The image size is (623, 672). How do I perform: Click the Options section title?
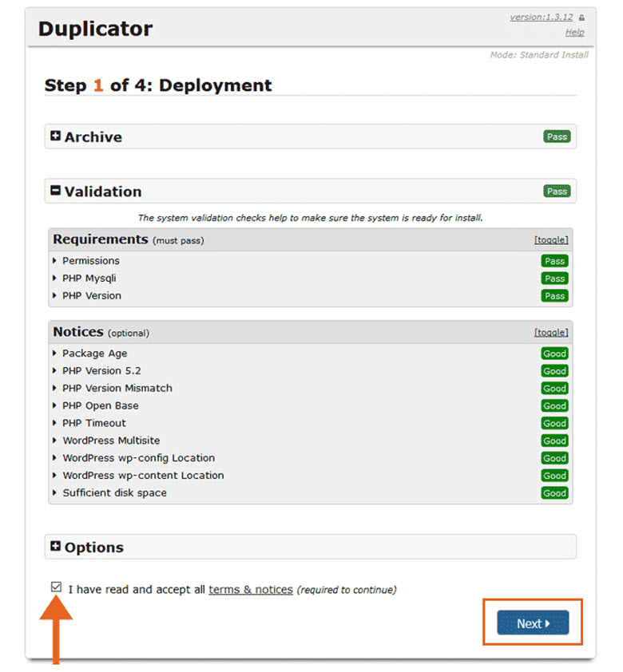click(x=94, y=547)
